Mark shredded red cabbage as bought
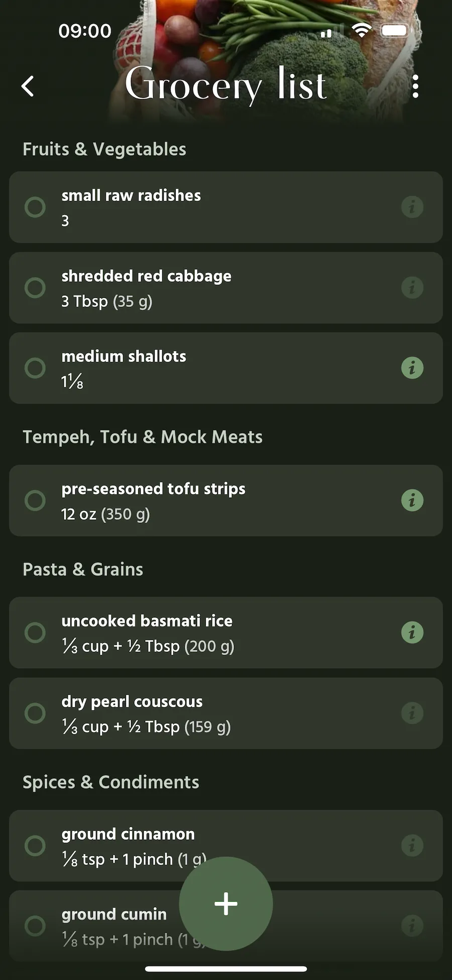The height and width of the screenshot is (980, 452). click(x=35, y=288)
